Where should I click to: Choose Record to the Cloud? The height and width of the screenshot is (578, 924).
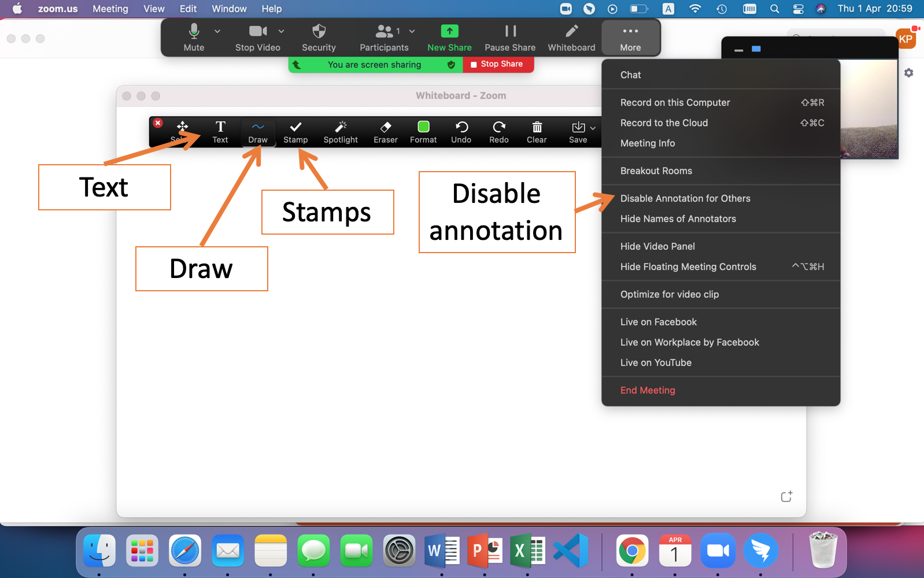click(720, 123)
